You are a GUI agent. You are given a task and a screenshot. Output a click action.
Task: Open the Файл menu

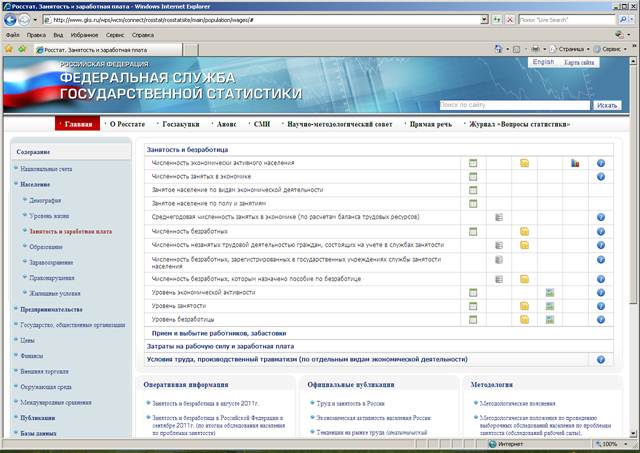click(13, 35)
